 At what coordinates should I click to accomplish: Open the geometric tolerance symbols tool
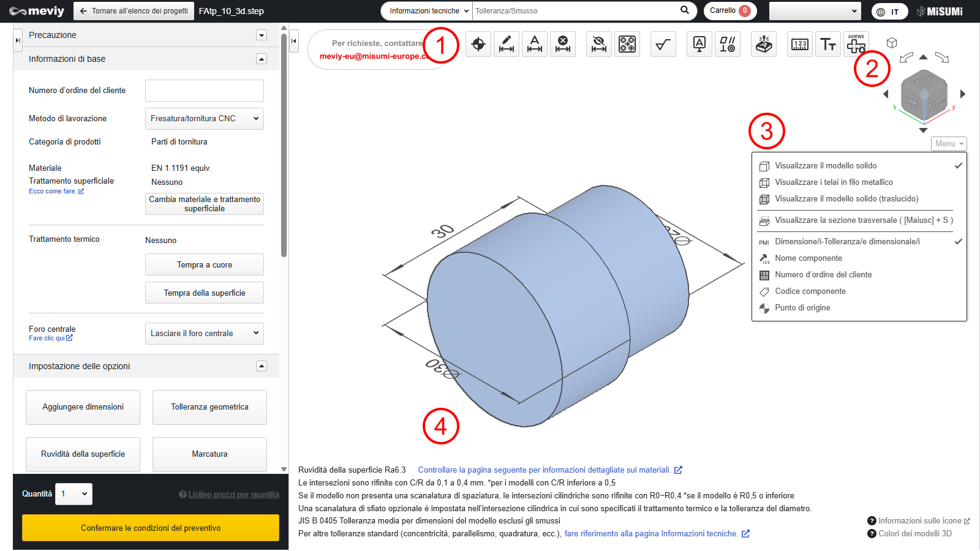pos(728,44)
